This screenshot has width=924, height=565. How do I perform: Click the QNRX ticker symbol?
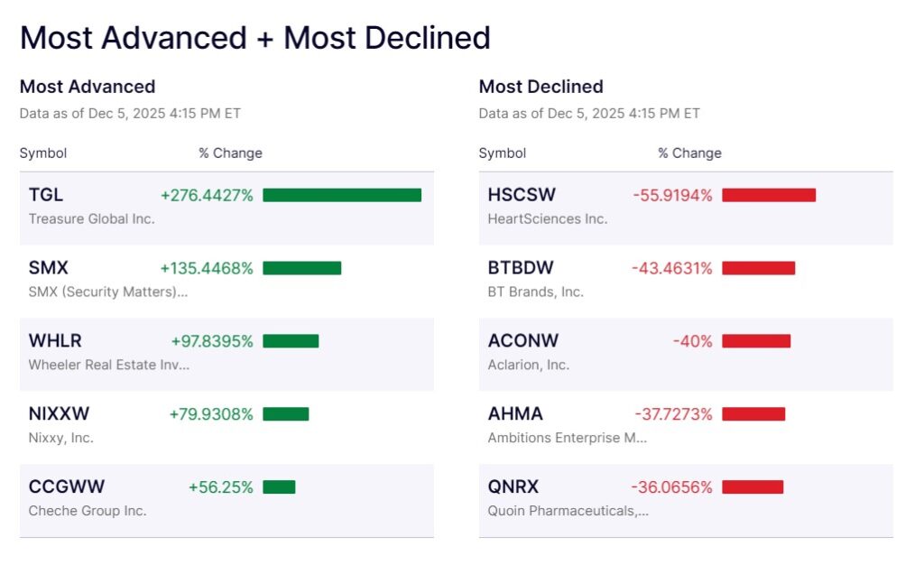(513, 487)
